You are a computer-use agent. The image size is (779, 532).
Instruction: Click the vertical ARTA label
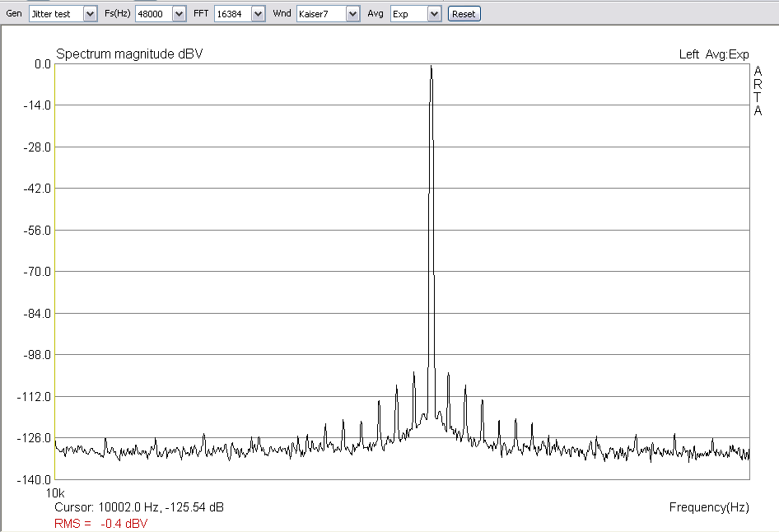pyautogui.click(x=758, y=91)
